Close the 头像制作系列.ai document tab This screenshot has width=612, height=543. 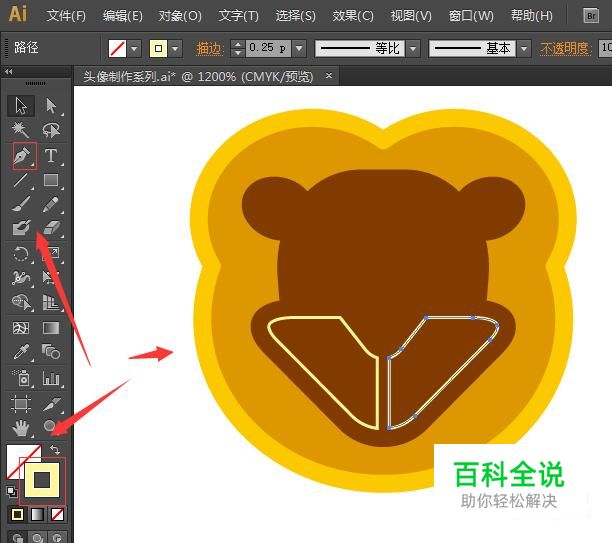tap(329, 75)
